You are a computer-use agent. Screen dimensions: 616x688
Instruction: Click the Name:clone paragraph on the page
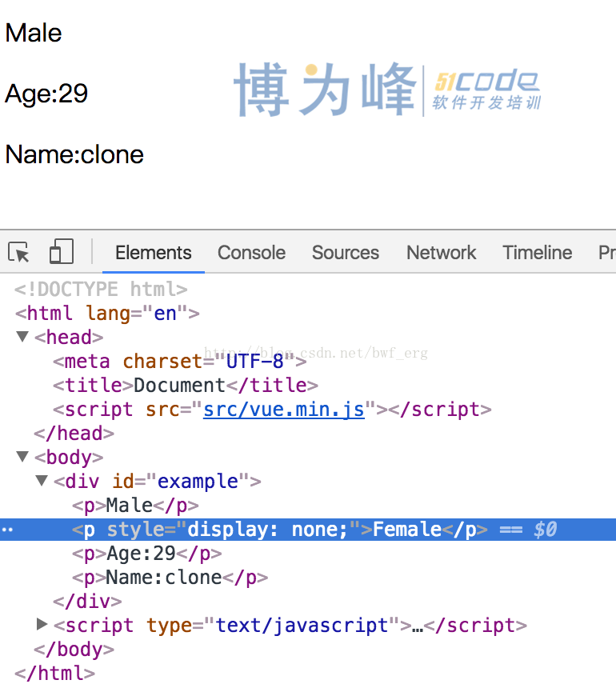[74, 154]
